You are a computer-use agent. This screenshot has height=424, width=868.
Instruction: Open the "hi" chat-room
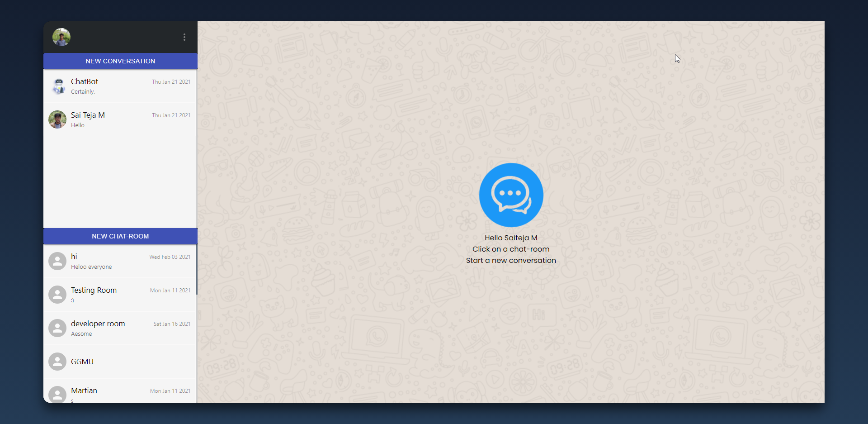click(x=120, y=261)
